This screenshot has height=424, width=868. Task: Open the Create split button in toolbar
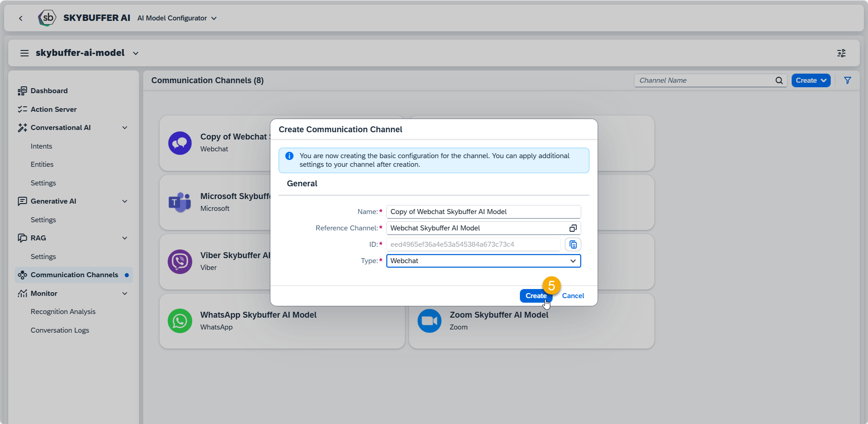pos(811,80)
